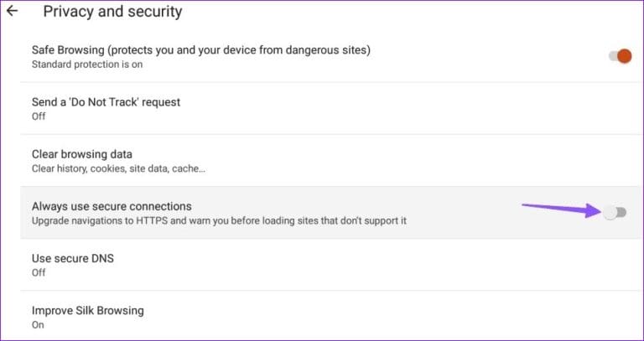
Task: Click the On status under Improve Silk Browsing
Action: point(39,324)
